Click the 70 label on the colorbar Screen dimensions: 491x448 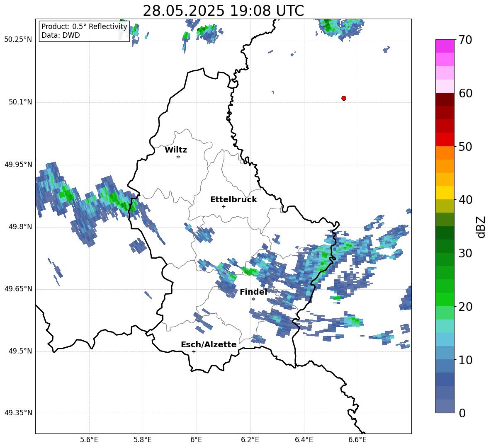tap(465, 40)
